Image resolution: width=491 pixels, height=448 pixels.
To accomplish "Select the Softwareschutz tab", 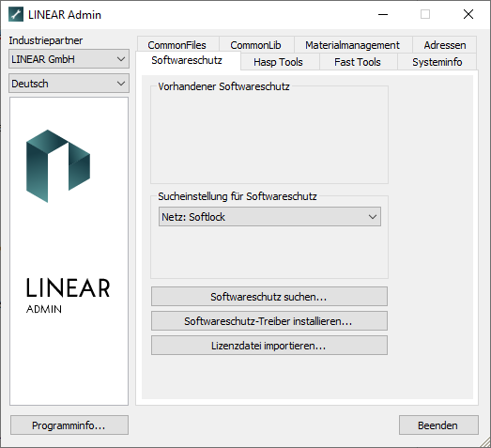I will pyautogui.click(x=187, y=60).
